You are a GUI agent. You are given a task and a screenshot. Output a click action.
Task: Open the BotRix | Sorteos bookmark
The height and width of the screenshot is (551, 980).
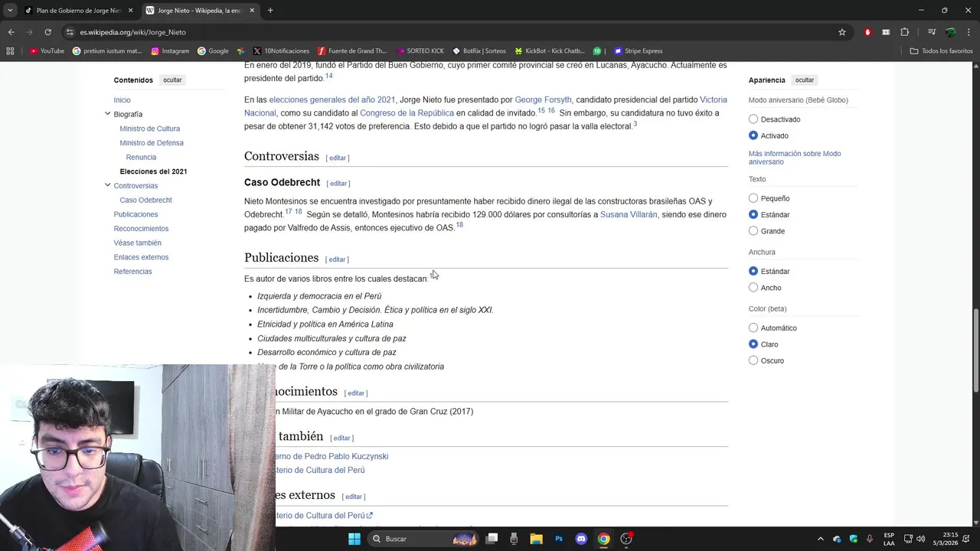[479, 51]
